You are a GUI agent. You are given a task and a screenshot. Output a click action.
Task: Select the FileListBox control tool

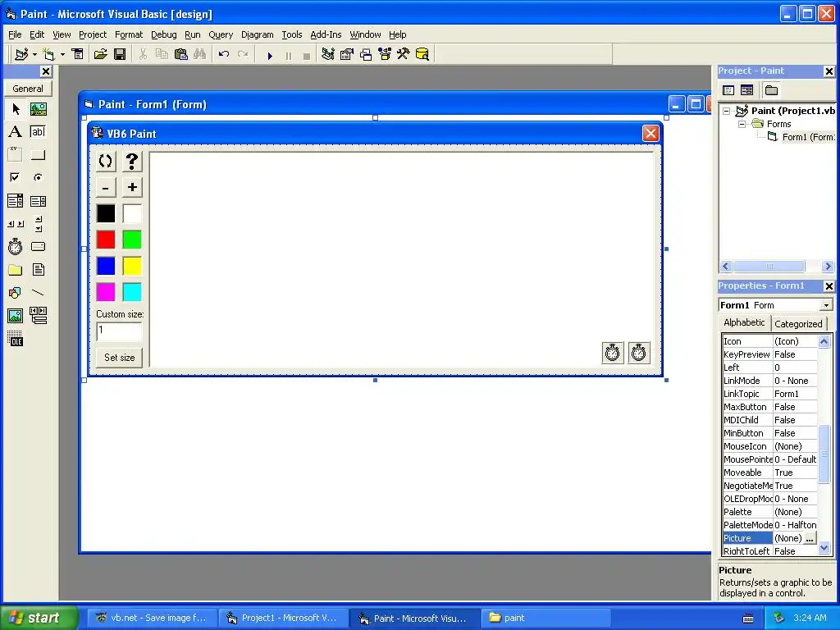tap(38, 269)
